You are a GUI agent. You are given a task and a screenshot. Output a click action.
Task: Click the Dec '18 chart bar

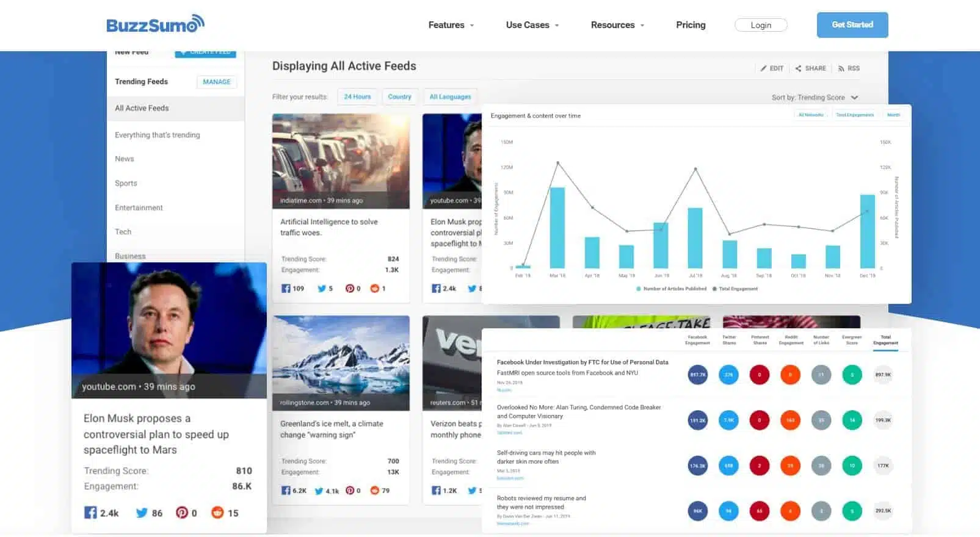(x=867, y=231)
